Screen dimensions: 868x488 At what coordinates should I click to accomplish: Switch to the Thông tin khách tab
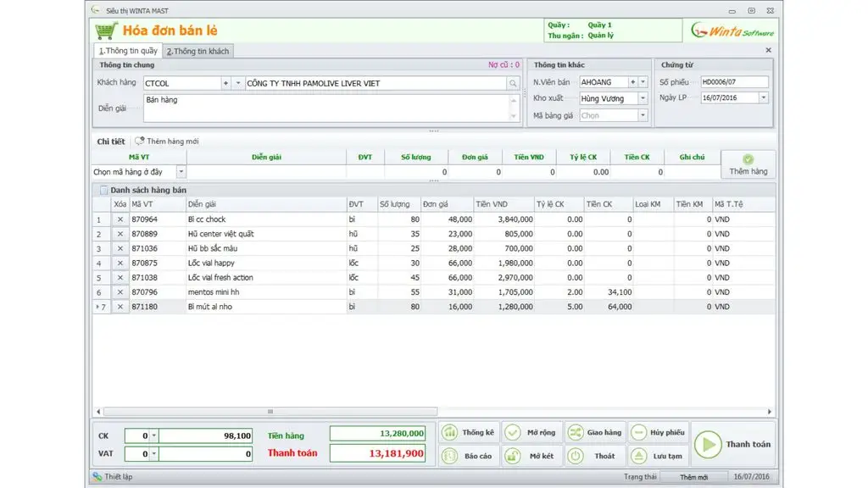(198, 51)
